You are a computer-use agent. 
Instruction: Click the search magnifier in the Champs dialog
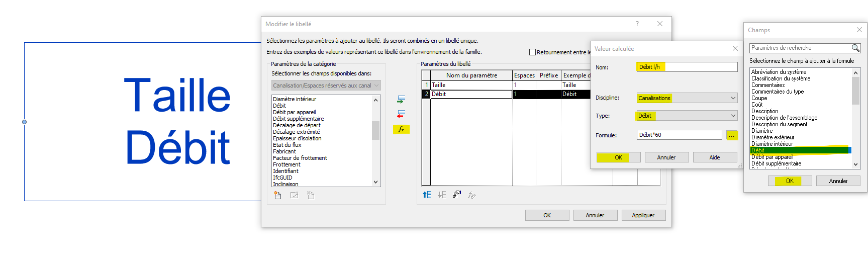pyautogui.click(x=855, y=48)
